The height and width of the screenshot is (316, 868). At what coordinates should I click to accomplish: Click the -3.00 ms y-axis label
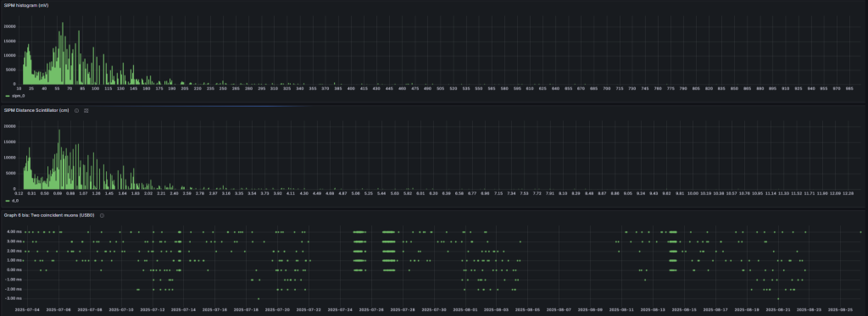(x=14, y=298)
